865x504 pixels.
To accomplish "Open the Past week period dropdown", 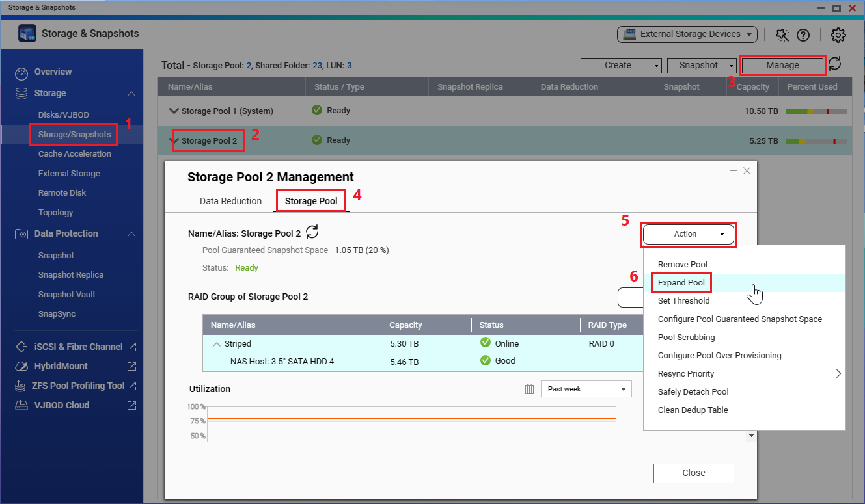I will (x=586, y=389).
